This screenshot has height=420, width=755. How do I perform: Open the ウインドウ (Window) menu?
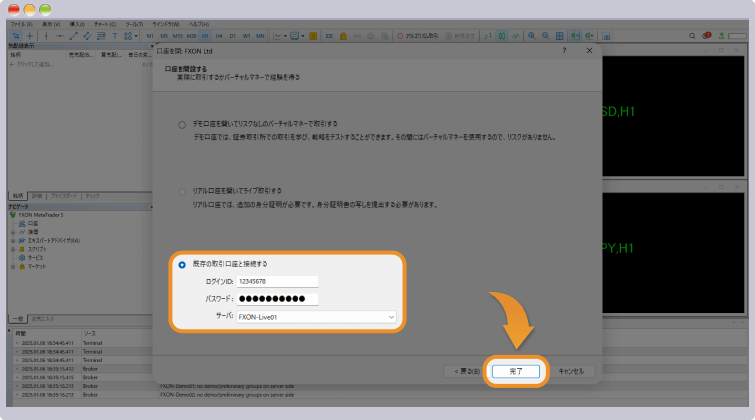tap(166, 24)
